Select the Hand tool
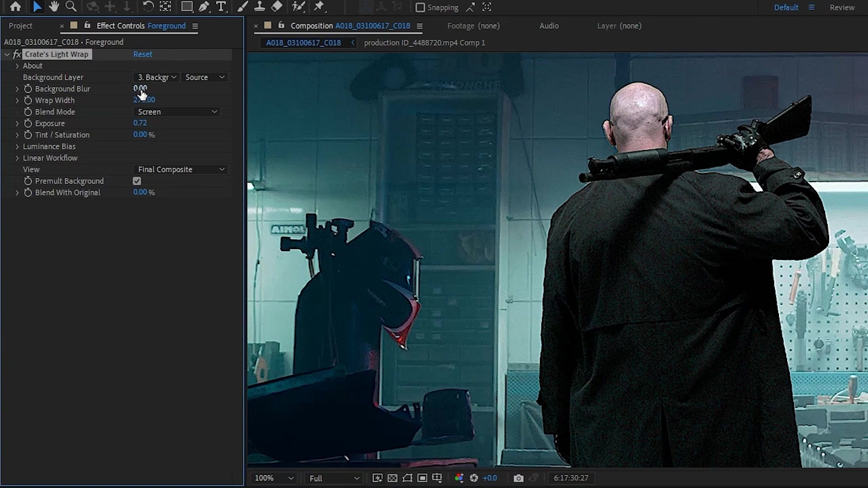 (x=54, y=6)
